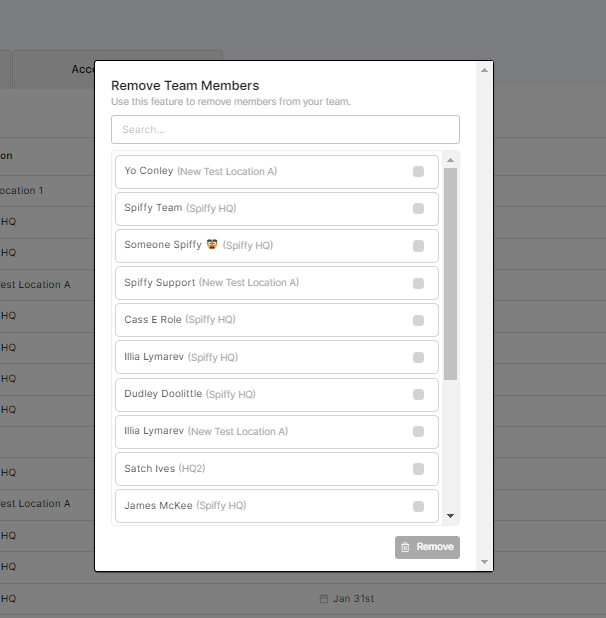This screenshot has width=606, height=618.
Task: Tick the Spiffy Team checkbox
Action: (x=418, y=209)
